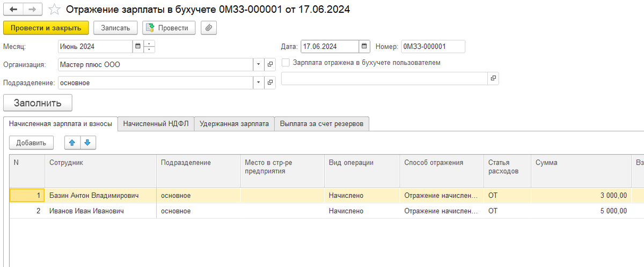
Task: Select the Вид операции column header
Action: tap(362, 171)
